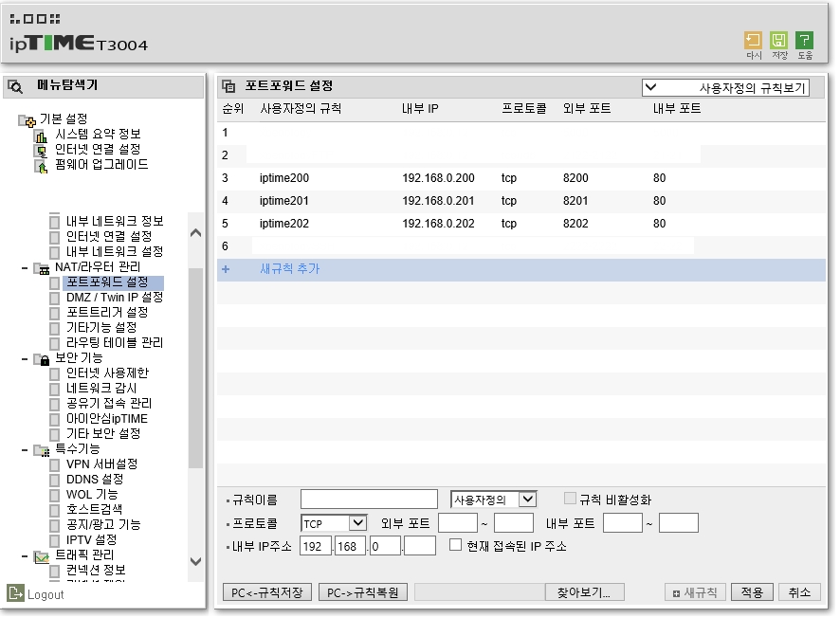Click the 취소 cancel button
Viewport: 840px width, 618px height.
[x=798, y=592]
